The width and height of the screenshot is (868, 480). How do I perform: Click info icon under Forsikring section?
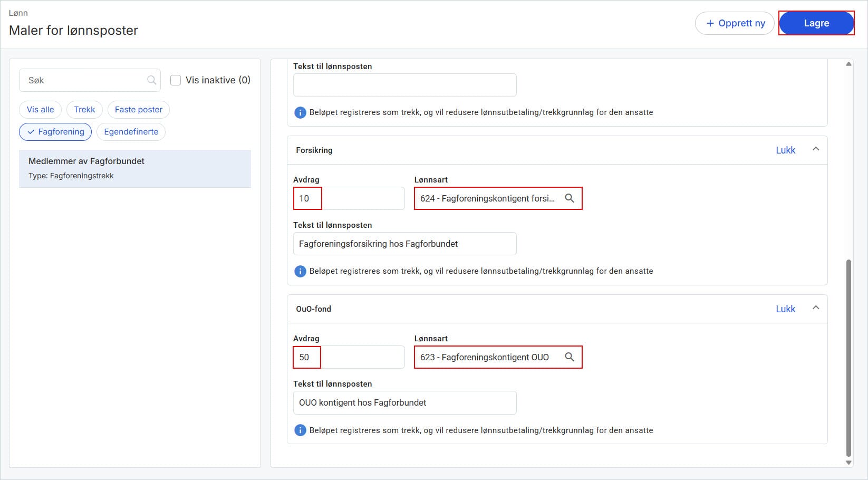click(x=300, y=271)
